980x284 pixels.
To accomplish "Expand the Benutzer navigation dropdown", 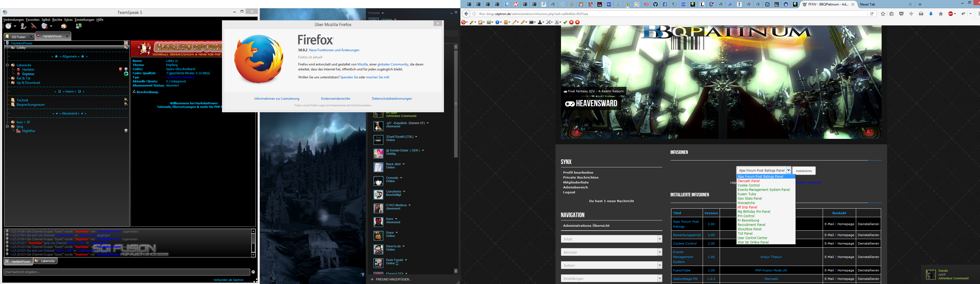I will point(659,252).
